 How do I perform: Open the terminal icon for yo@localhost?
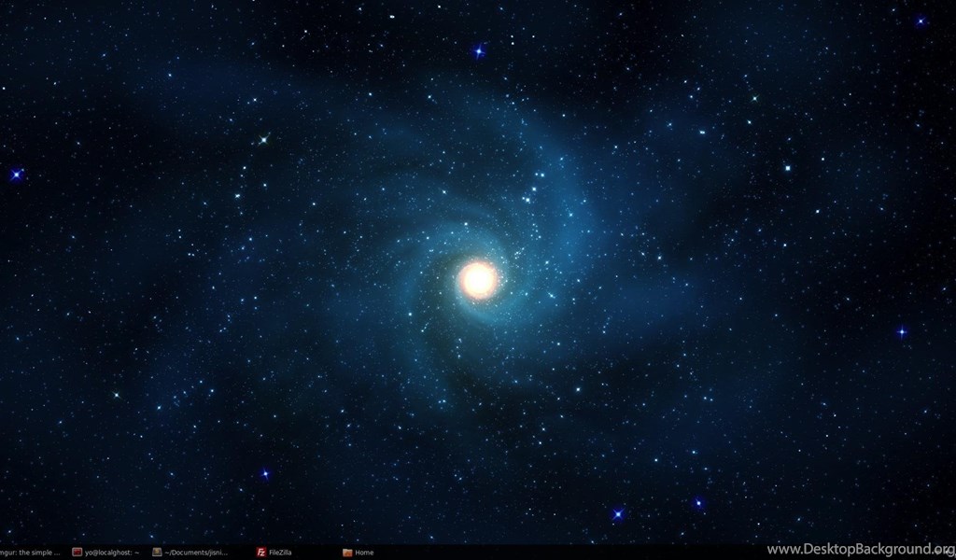(77, 553)
